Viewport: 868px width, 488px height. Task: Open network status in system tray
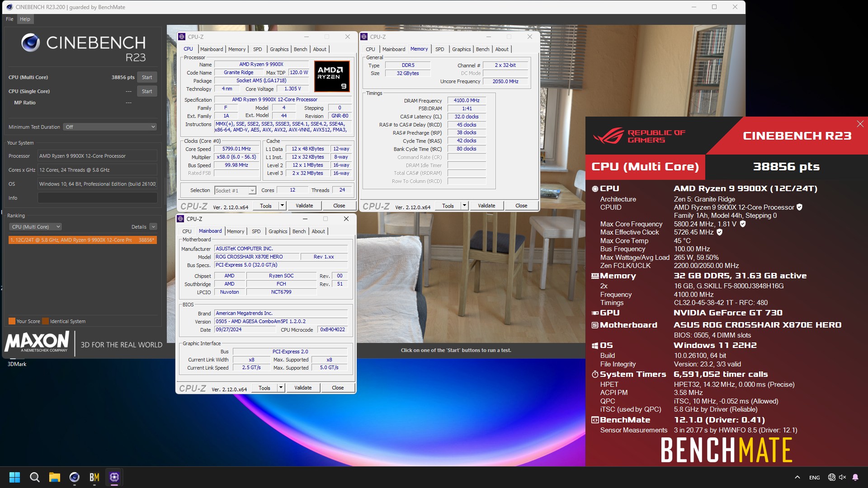click(x=831, y=477)
